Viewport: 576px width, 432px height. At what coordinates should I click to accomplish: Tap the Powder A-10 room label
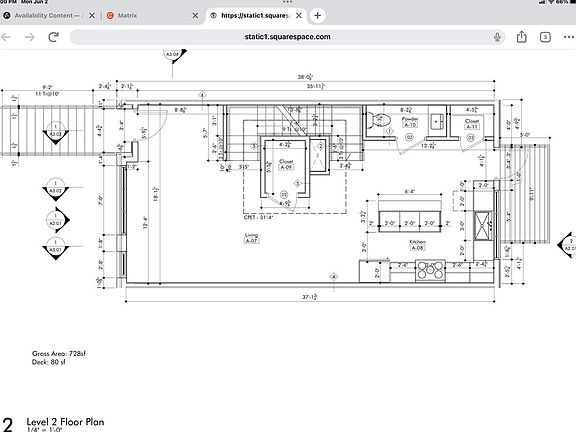(x=410, y=122)
